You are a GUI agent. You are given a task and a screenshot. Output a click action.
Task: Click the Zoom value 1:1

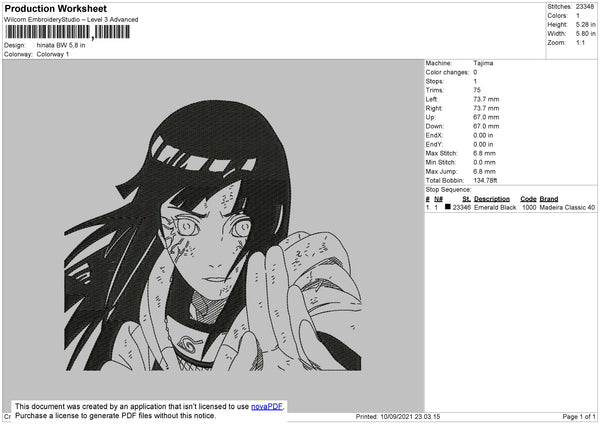[580, 42]
